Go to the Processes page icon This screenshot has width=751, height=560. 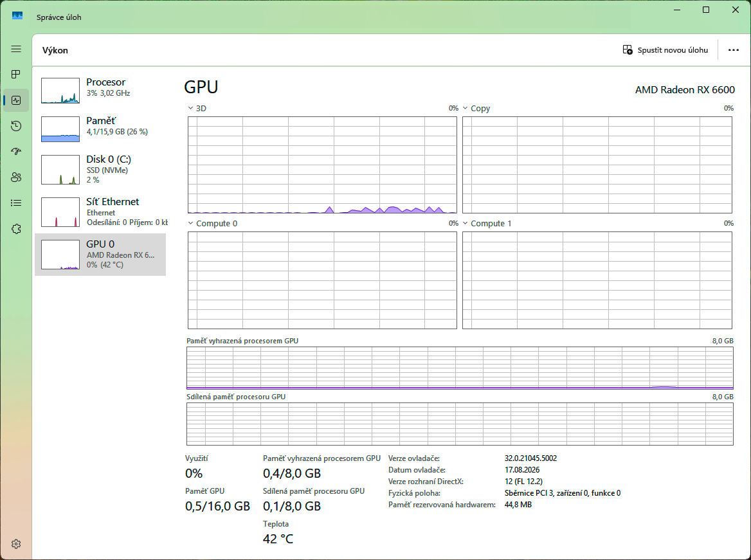16,74
